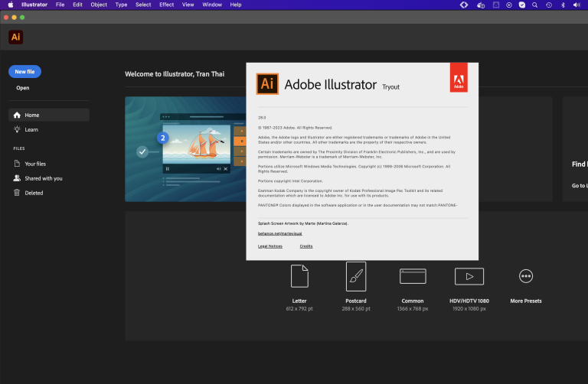Screen dimensions: 588x384
Task: Click the volume icon in menu bar
Action: pos(577,5)
